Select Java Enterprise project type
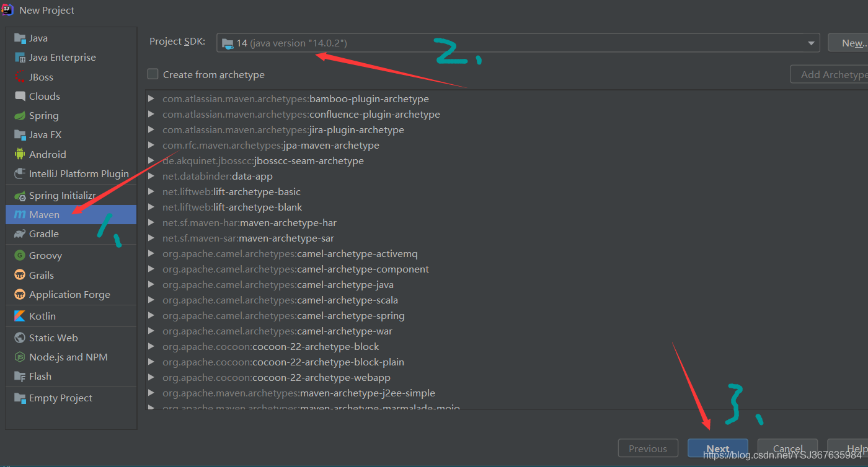Image resolution: width=868 pixels, height=467 pixels. pos(63,57)
